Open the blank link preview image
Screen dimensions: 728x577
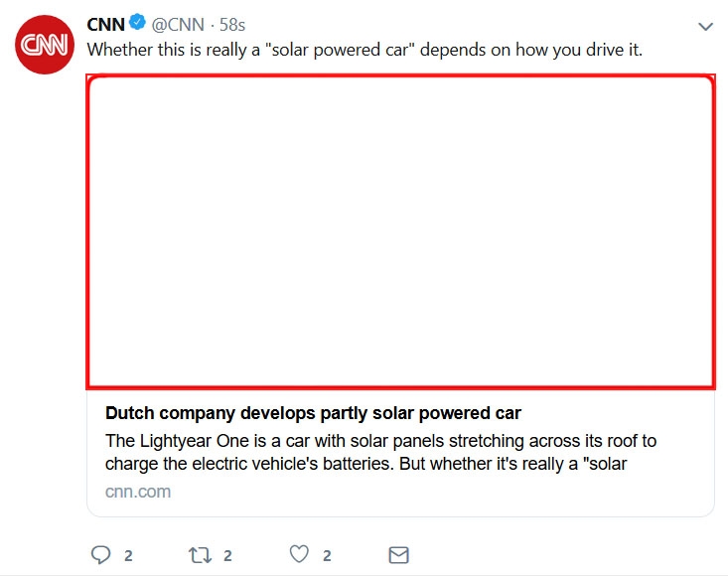coord(400,231)
